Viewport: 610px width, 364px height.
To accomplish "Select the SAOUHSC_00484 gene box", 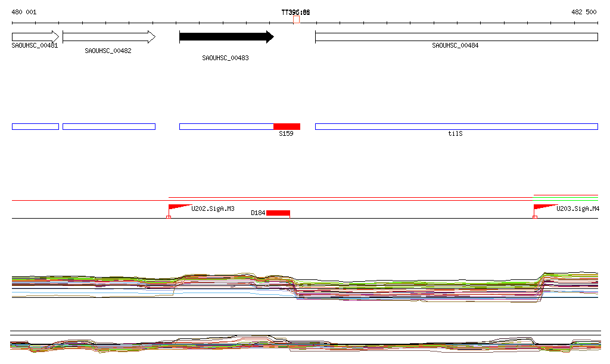I will pos(456,37).
